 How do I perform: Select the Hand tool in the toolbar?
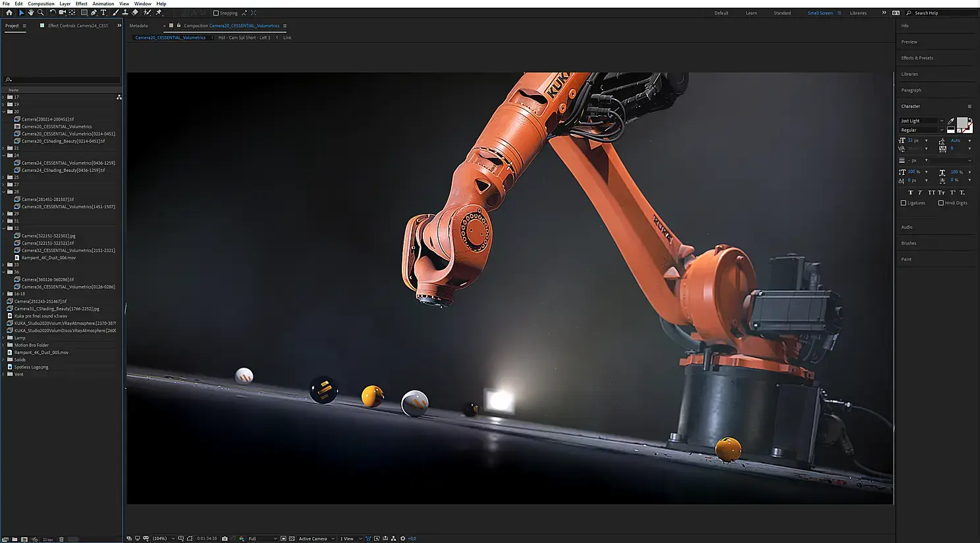[x=30, y=13]
